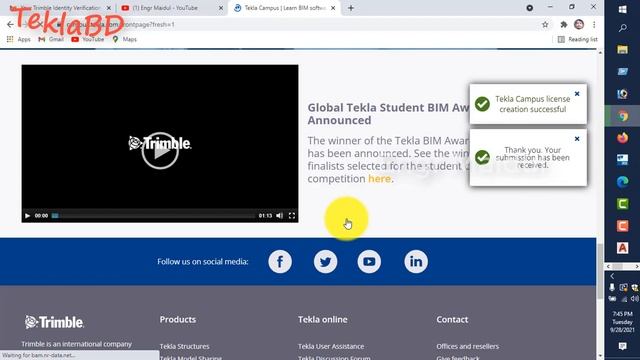640x360 pixels.
Task: Click the browser address bar
Action: [x=298, y=24]
